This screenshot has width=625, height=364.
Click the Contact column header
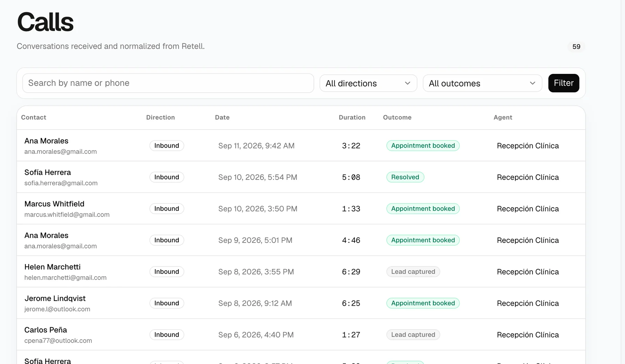pos(34,118)
